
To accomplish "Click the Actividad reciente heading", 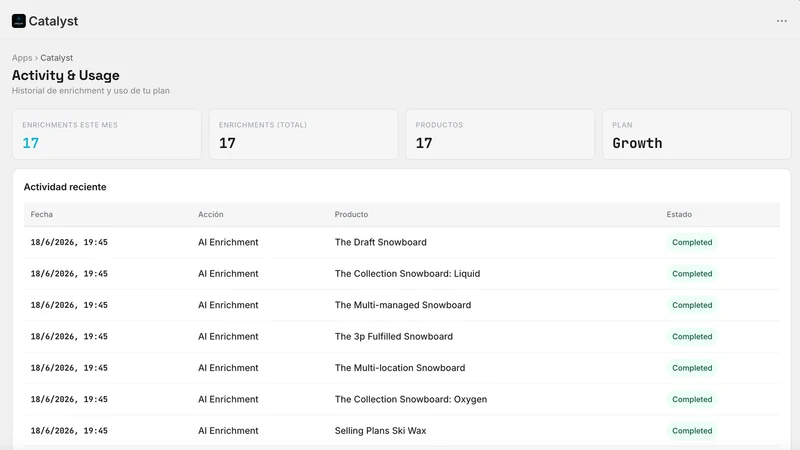I will pos(65,187).
